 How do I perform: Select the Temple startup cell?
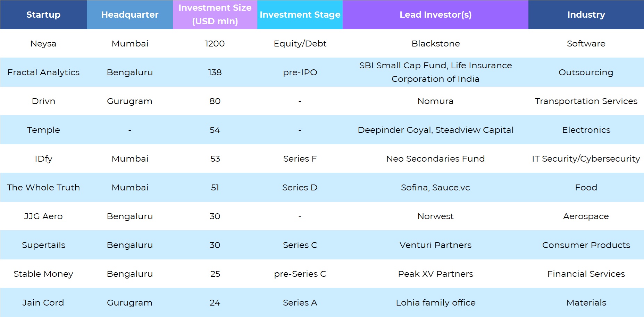[x=43, y=130]
